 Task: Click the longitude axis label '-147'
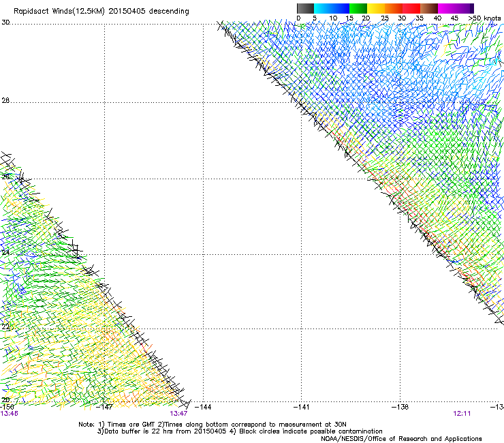point(104,407)
